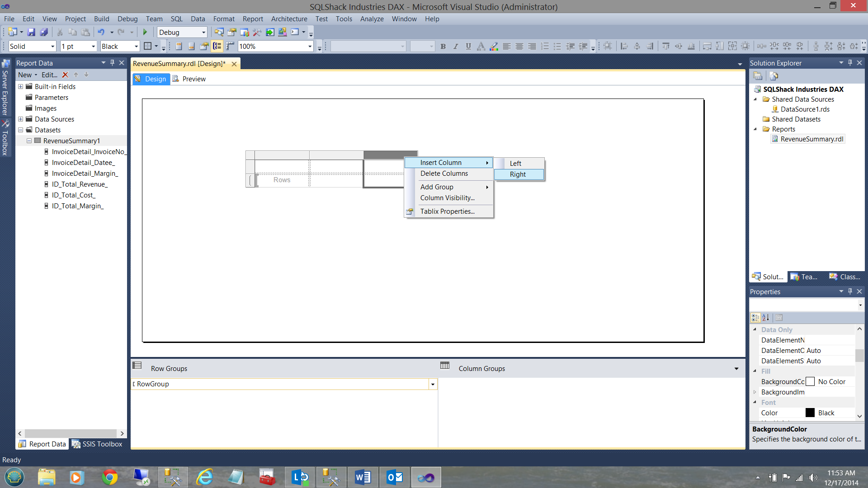Open Word from the taskbar

pos(363,477)
